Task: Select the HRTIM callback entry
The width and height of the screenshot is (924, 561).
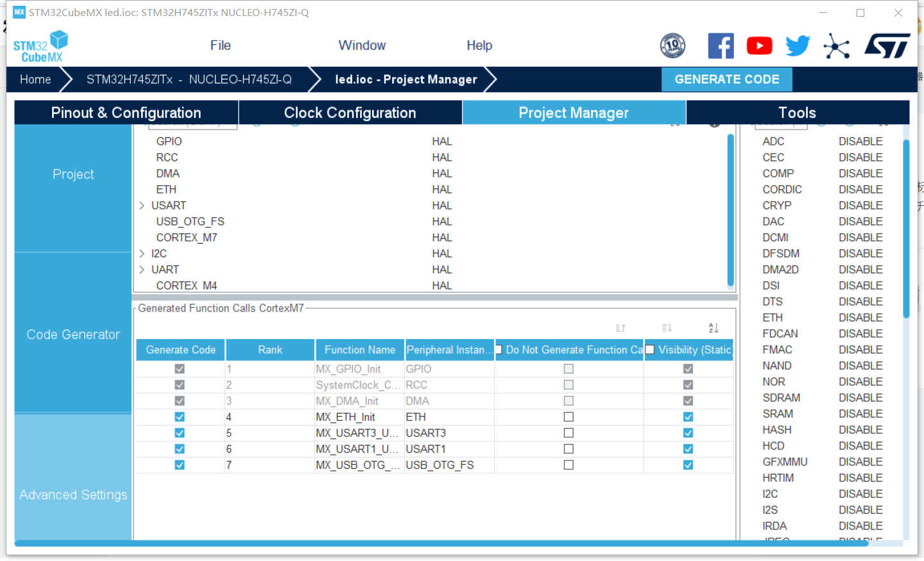Action: click(x=778, y=478)
